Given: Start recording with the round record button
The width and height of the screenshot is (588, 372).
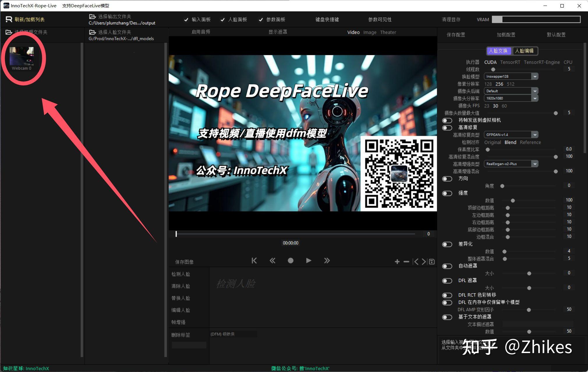Looking at the screenshot, I should 291,261.
